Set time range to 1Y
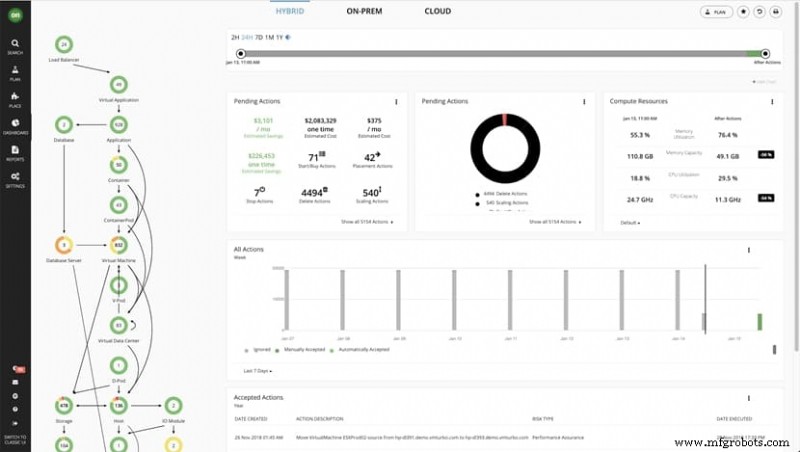The image size is (800, 452). pos(279,37)
